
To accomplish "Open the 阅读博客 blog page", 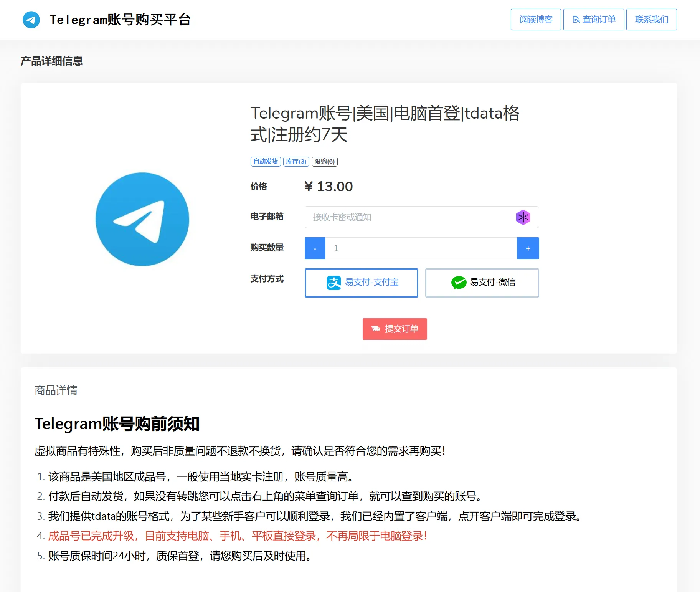I will click(535, 20).
